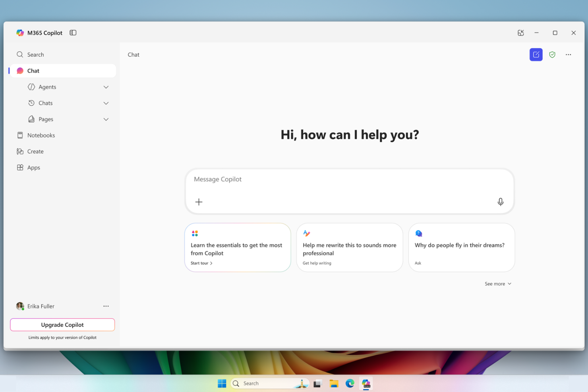Open File Explorer from the taskbar
This screenshot has height=392, width=588.
pos(334,384)
